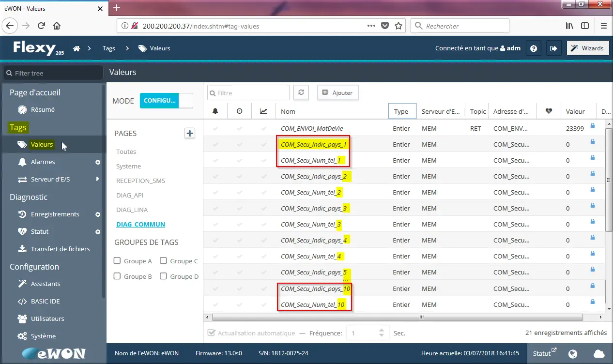Image resolution: width=613 pixels, height=364 pixels.
Task: Select Valeurs in the sidebar
Action: click(x=42, y=144)
